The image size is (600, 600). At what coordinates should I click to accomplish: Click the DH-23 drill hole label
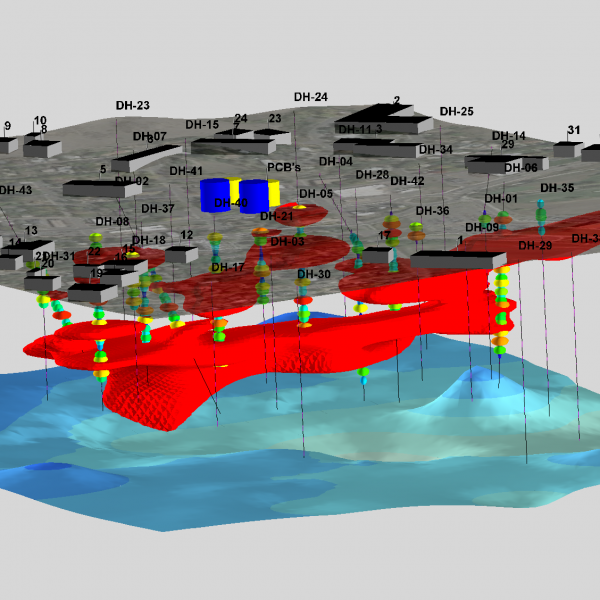coord(132,105)
